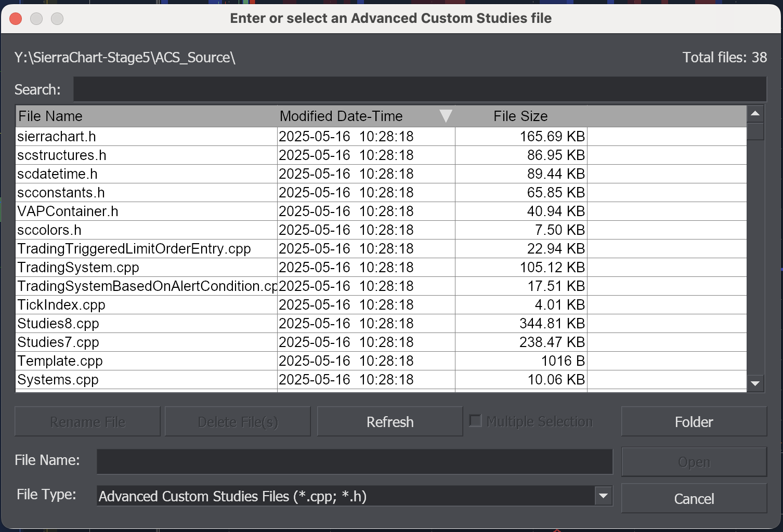Click the scrollbar up arrow

(x=755, y=114)
